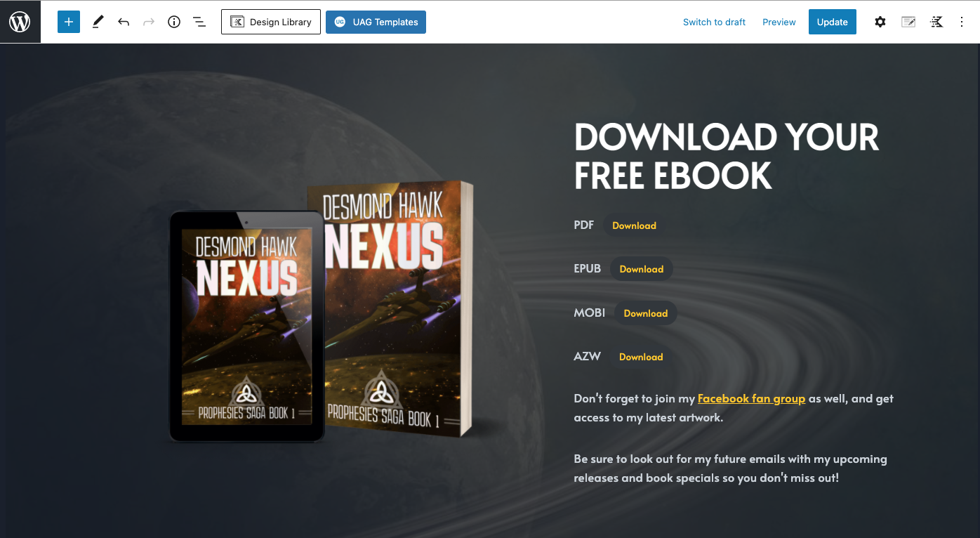Screen dimensions: 980x538
Task: Click Switch to draft
Action: click(714, 22)
